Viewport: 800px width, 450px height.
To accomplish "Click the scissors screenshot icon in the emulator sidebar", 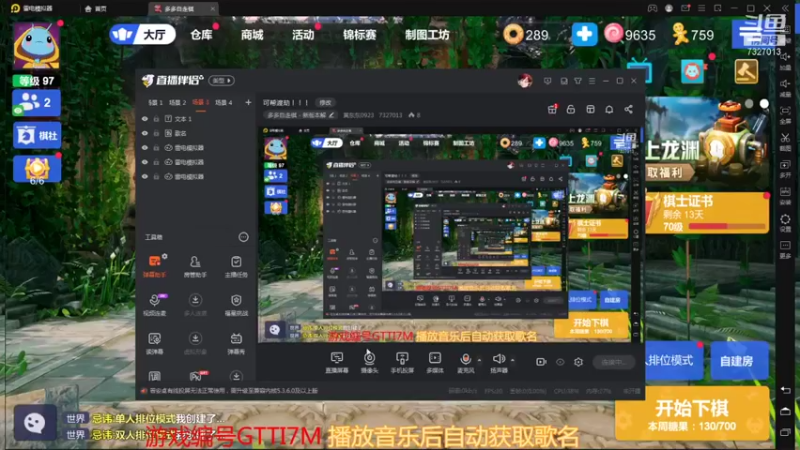I will [785, 138].
